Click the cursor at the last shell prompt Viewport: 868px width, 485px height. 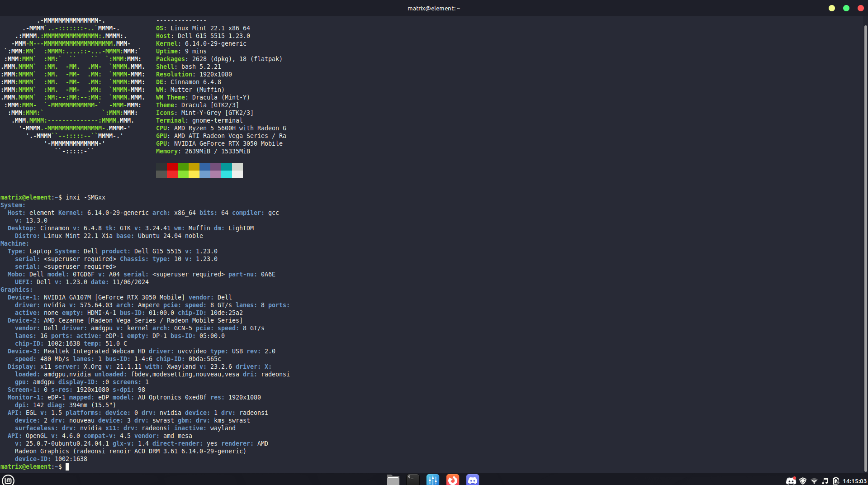click(67, 466)
